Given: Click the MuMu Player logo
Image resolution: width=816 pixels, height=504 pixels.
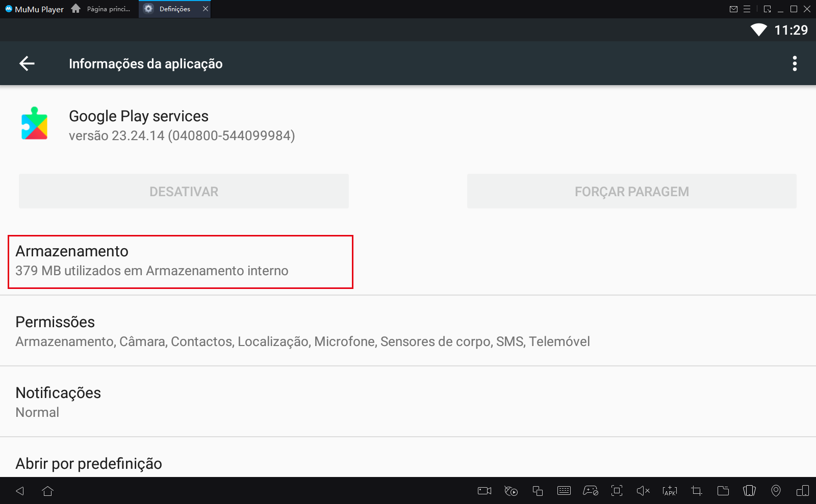Looking at the screenshot, I should (9, 9).
